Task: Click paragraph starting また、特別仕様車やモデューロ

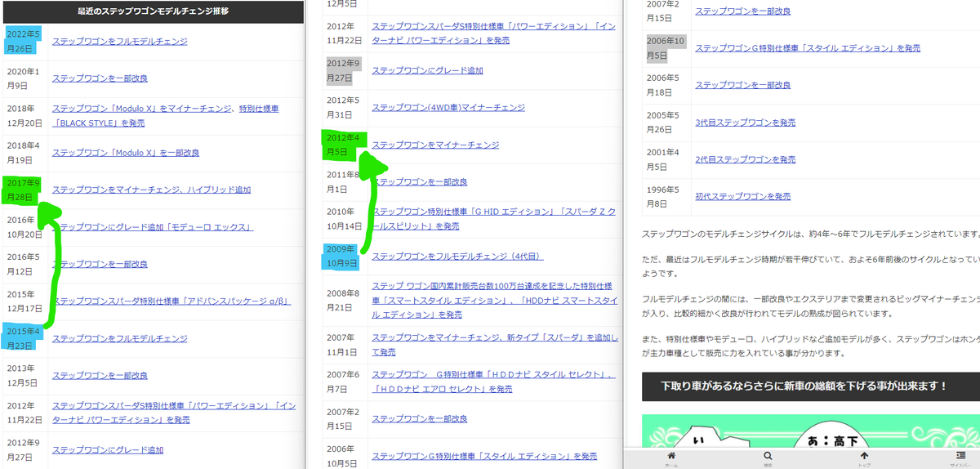Action: pyautogui.click(x=811, y=346)
